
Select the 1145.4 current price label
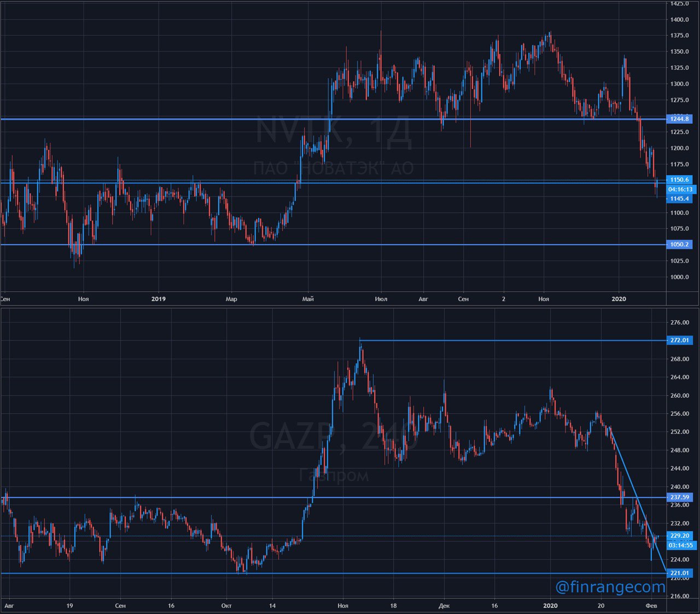pyautogui.click(x=680, y=199)
